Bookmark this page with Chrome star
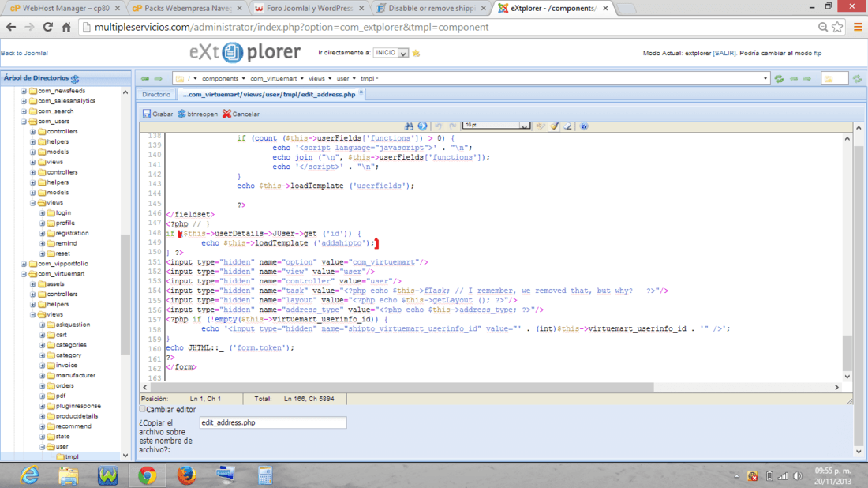Viewport: 868px width, 488px height. [x=837, y=27]
